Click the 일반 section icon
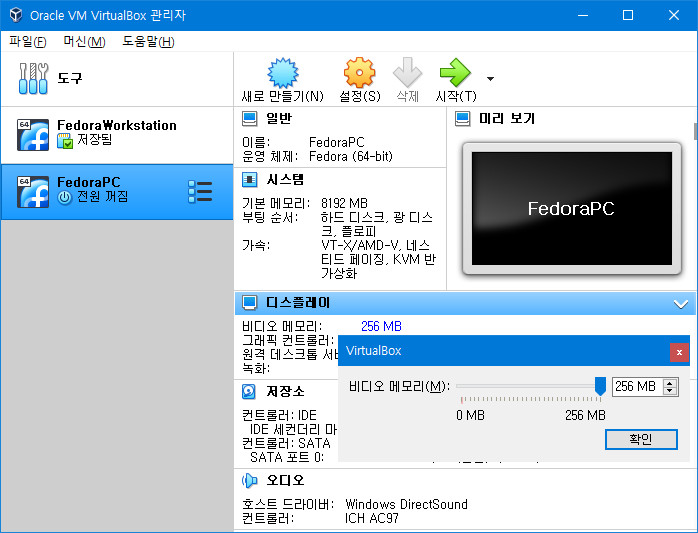698x533 pixels. point(249,118)
